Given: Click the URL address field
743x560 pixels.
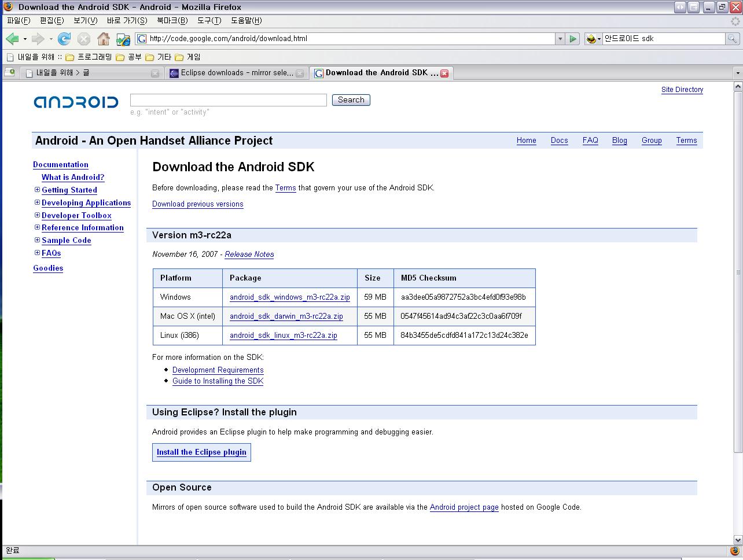Looking at the screenshot, I should tap(350, 39).
